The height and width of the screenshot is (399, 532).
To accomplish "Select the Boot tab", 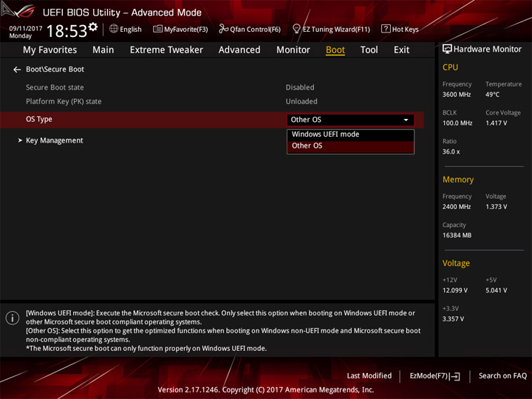I will point(335,50).
